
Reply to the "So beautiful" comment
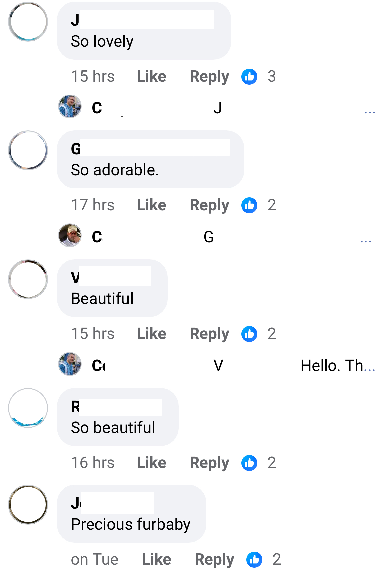209,463
